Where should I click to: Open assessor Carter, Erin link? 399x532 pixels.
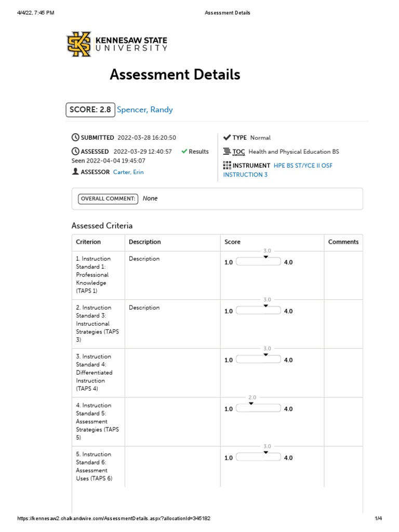[128, 172]
